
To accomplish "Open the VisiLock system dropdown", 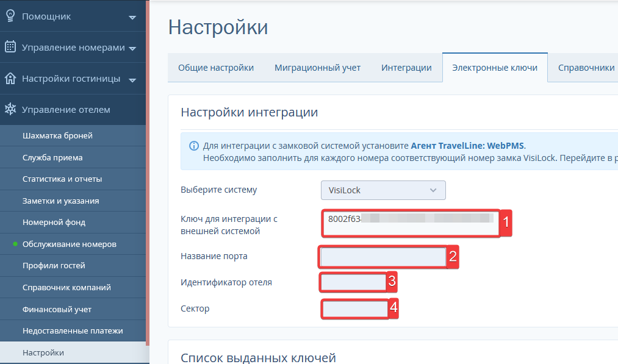I will 383,190.
